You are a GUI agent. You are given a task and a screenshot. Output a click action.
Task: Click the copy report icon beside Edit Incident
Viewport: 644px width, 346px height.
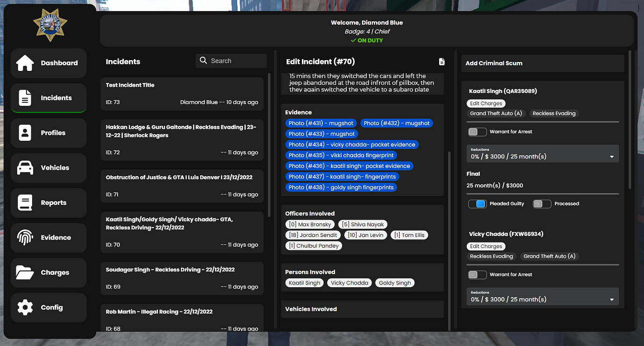(441, 61)
